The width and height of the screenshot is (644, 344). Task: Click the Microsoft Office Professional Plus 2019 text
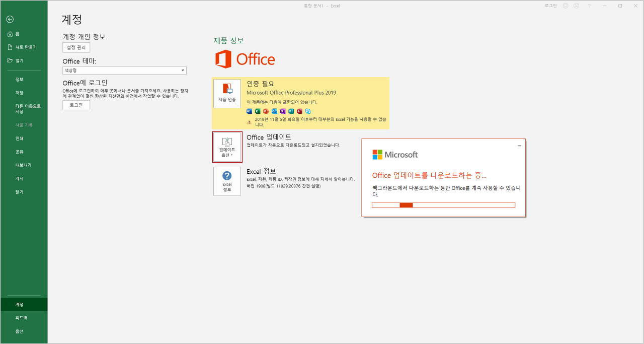pos(291,93)
